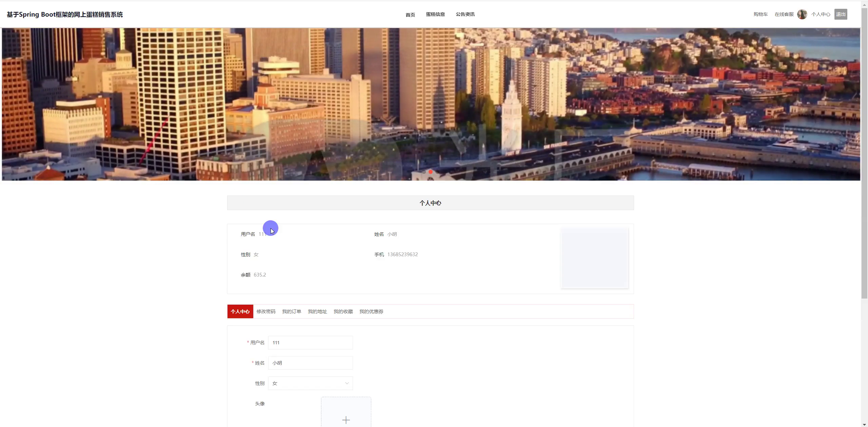Image resolution: width=868 pixels, height=427 pixels.
Task: Switch to the 修改密码 tab
Action: tap(266, 311)
